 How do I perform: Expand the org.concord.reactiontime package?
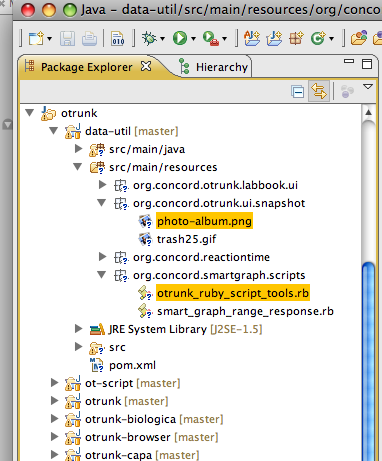coord(103,257)
